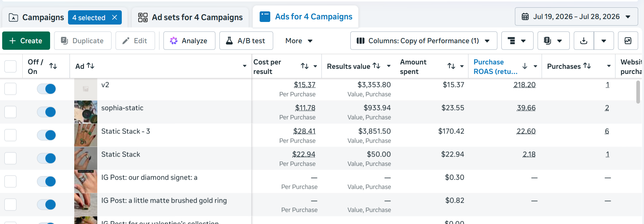Turn off the v2 ad toggle

46,89
